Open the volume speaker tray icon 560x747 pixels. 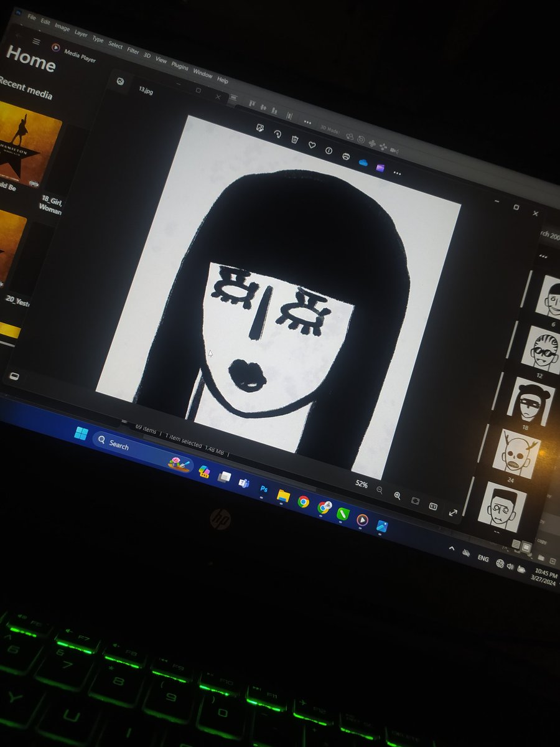pyautogui.click(x=511, y=567)
